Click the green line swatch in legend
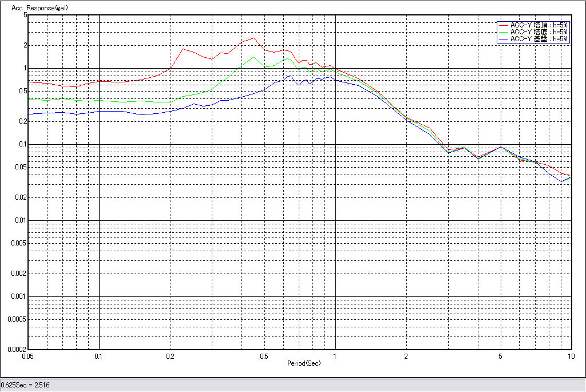 pyautogui.click(x=504, y=32)
